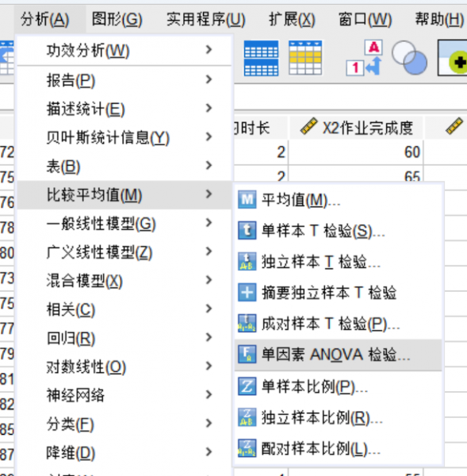Click the ruler icon in X2作业完成度 header
The height and width of the screenshot is (476, 467).
pyautogui.click(x=308, y=127)
